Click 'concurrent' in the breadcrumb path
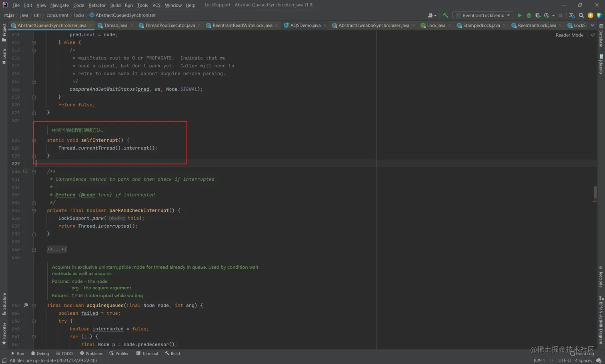605x364 pixels. 57,15
